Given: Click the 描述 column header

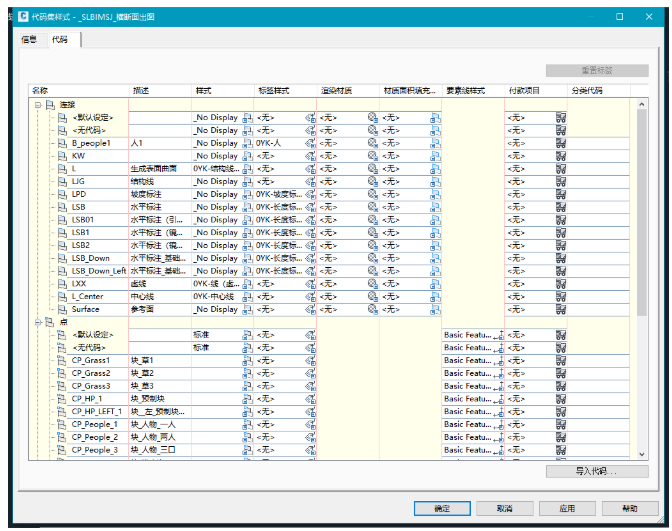Looking at the screenshot, I should (139, 91).
